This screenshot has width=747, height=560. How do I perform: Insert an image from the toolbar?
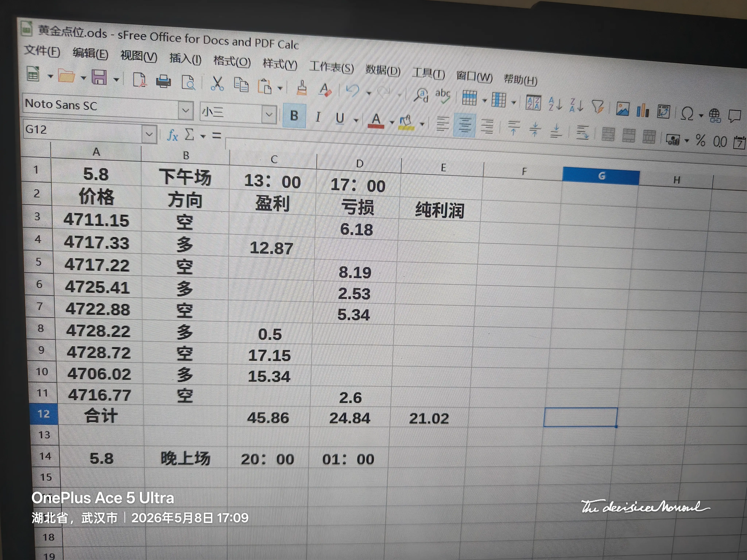(x=622, y=109)
